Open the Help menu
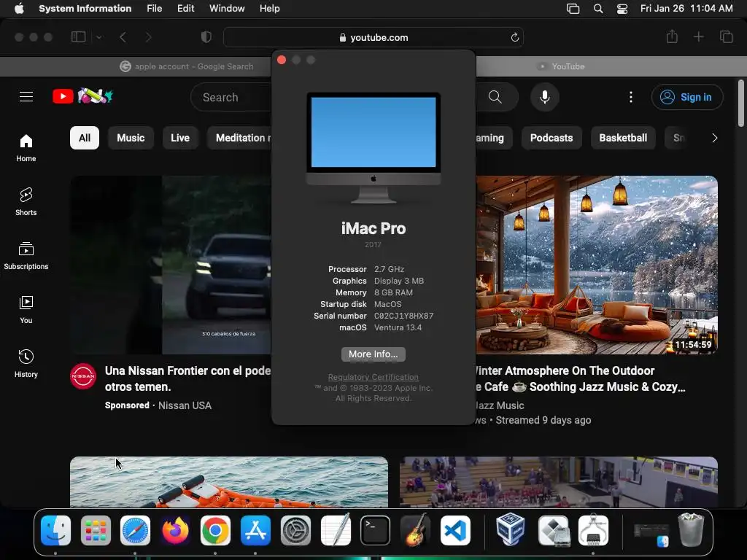This screenshot has height=560, width=747. [270, 8]
